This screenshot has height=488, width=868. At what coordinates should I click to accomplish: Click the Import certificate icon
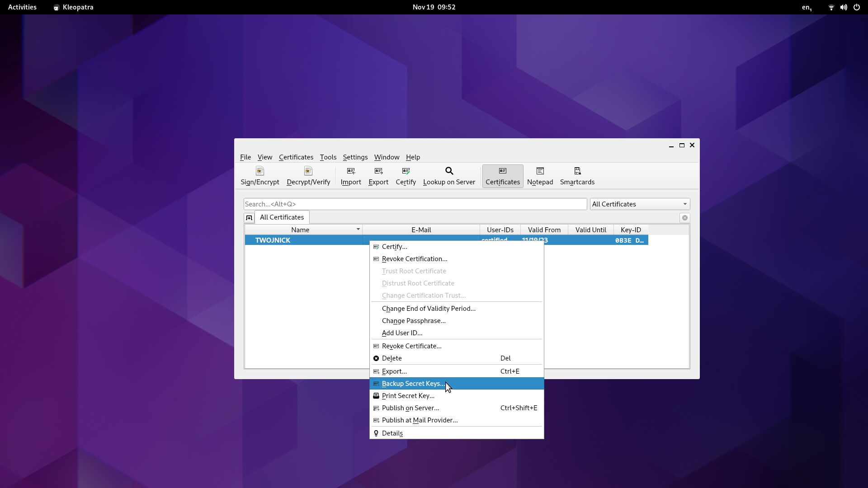(x=350, y=176)
